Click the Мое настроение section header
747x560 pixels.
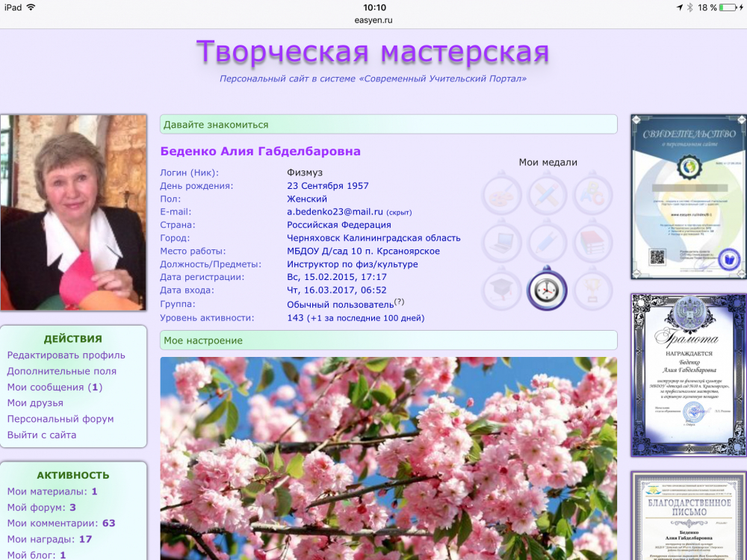(x=388, y=340)
